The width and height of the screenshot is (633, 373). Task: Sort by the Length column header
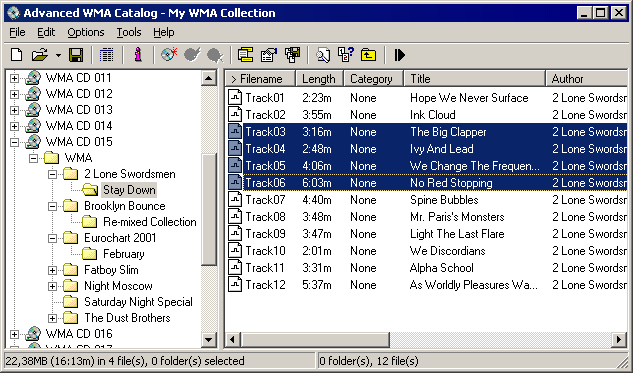[x=319, y=79]
